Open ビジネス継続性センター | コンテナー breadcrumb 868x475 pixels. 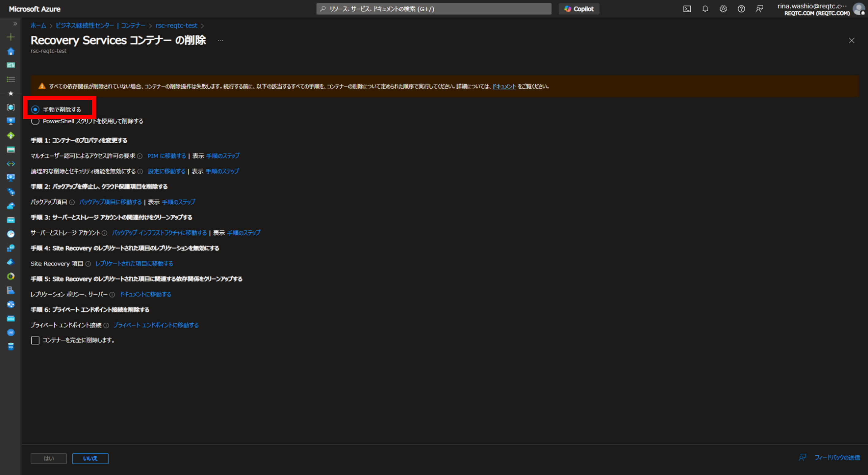[100, 25]
